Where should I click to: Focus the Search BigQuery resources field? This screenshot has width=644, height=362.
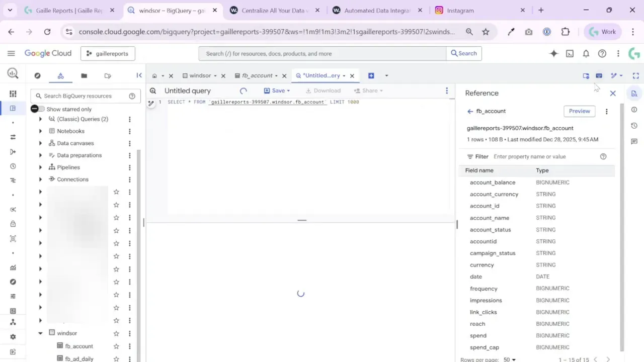click(x=86, y=96)
